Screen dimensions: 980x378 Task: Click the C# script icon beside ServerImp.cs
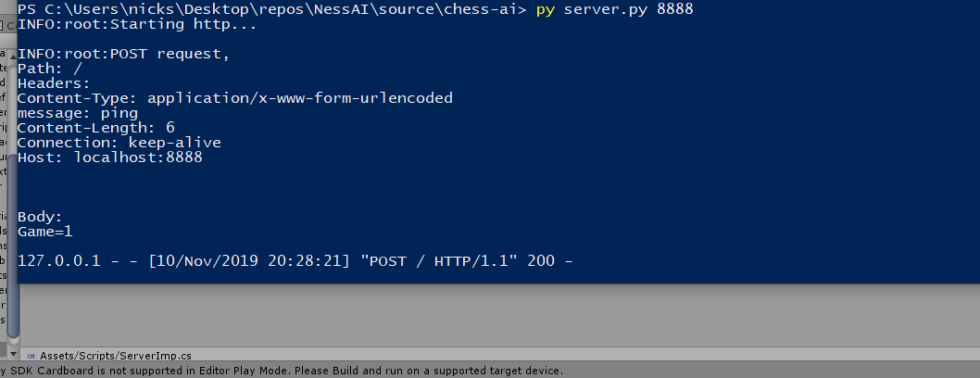point(31,356)
